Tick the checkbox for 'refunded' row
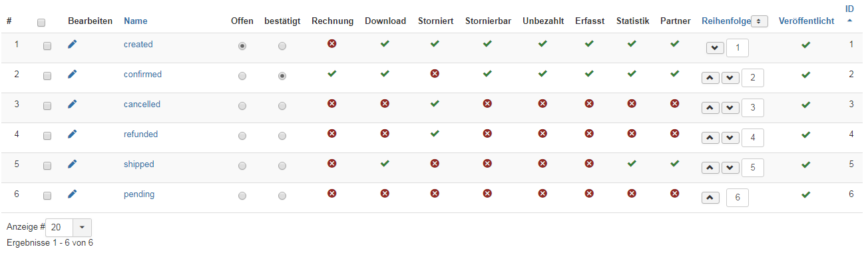 coord(47,136)
